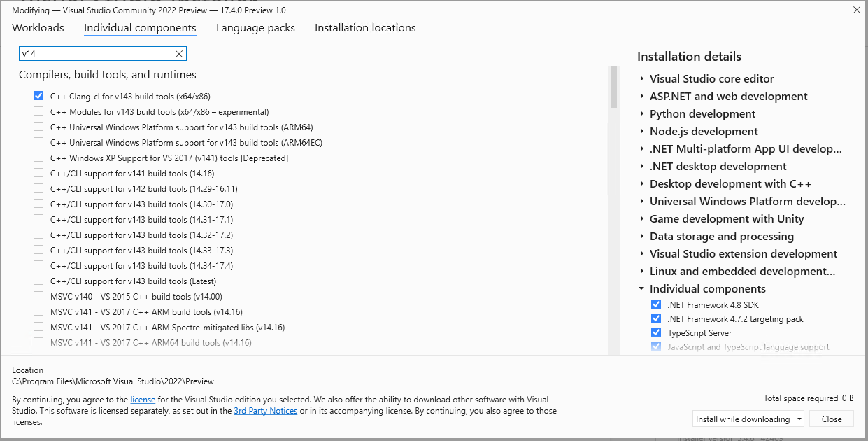This screenshot has width=868, height=441.
Task: Disable TypeScript Server component
Action: pyautogui.click(x=656, y=332)
